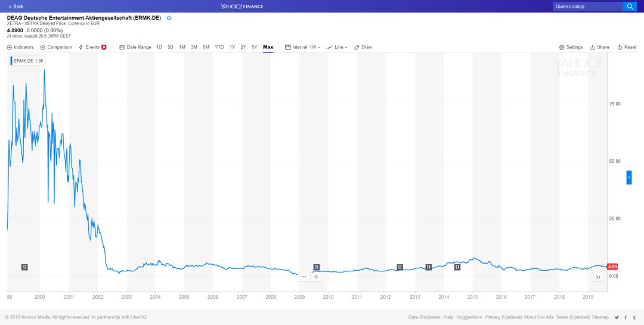Open the Yahoo Finance logo homepage

tap(242, 7)
